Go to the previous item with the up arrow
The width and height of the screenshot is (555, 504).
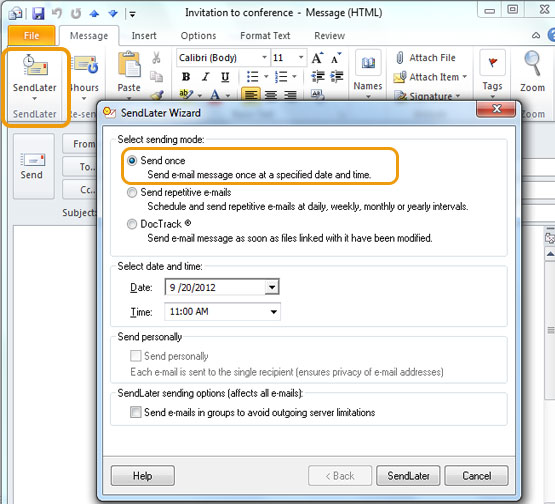point(94,13)
